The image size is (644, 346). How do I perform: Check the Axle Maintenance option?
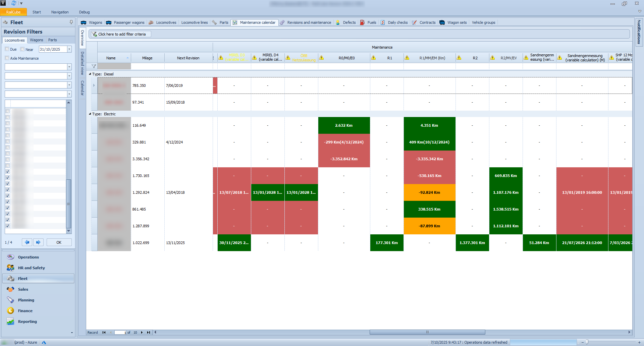(x=7, y=58)
